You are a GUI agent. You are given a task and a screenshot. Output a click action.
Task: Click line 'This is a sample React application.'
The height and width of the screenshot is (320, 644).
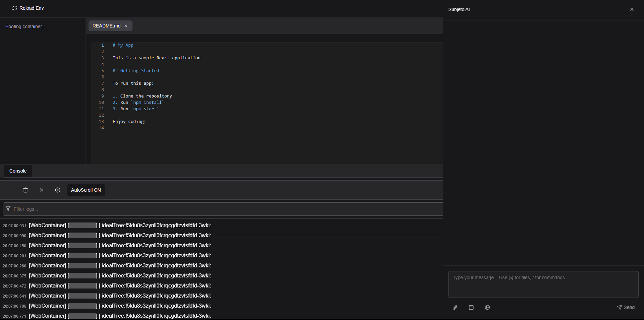[158, 58]
